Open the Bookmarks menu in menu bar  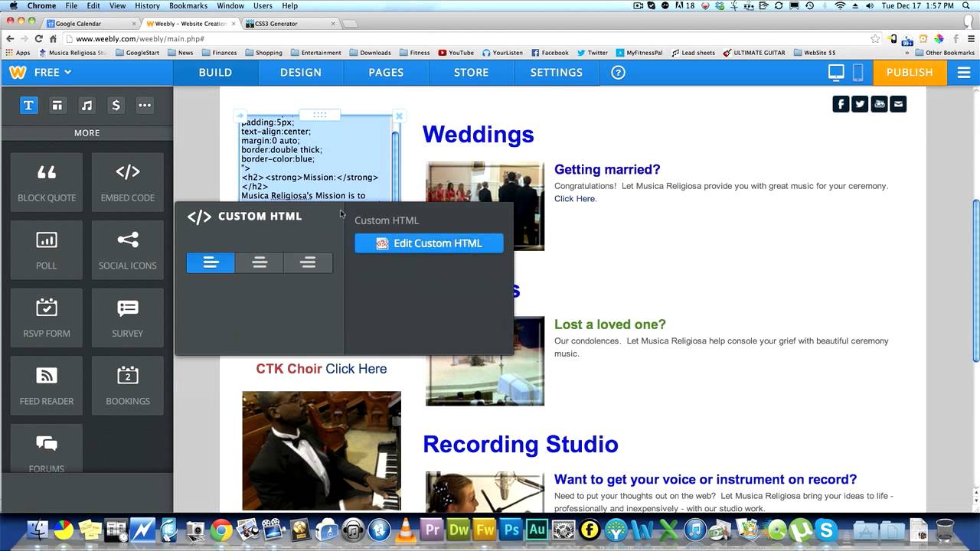point(188,5)
